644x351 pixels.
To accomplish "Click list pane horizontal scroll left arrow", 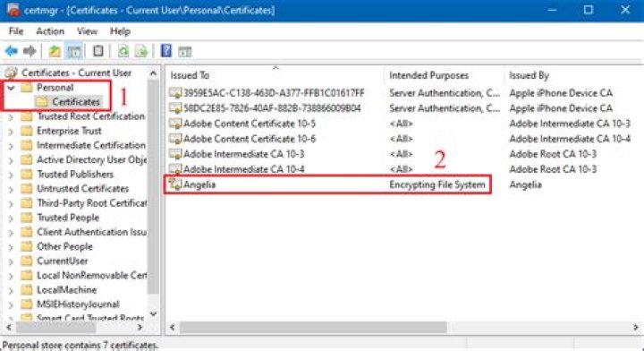I will [173, 328].
